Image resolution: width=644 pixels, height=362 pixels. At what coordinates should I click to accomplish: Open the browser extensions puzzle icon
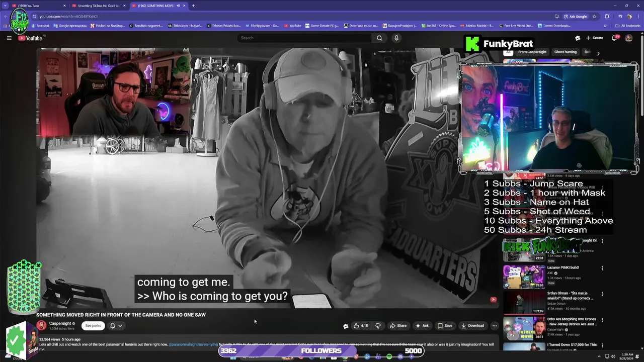tap(607, 16)
